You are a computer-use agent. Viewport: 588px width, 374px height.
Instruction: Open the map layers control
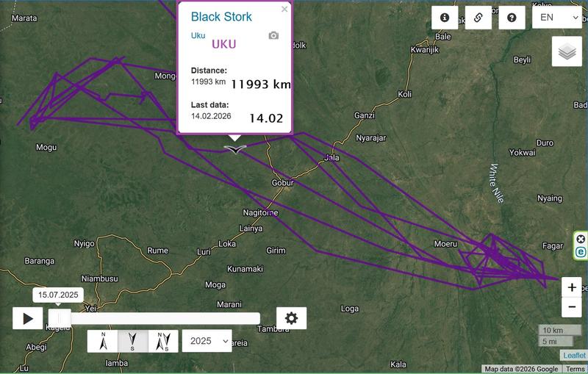567,51
